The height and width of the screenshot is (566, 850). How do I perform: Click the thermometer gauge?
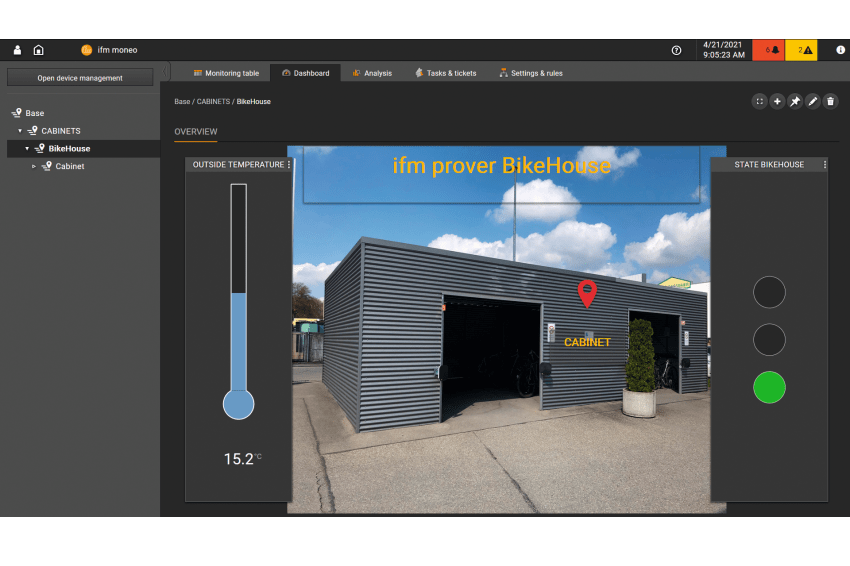point(239,301)
